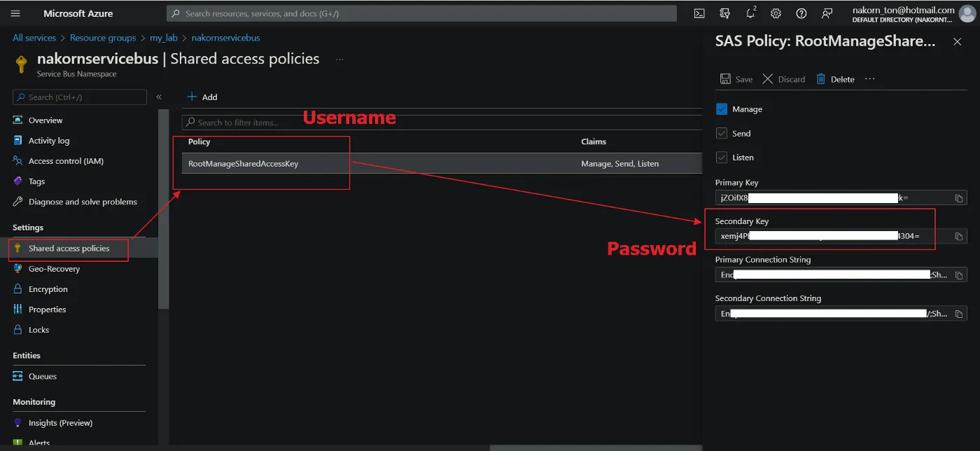Click the nakorn_ton@hotmail.com account name

tap(903, 10)
